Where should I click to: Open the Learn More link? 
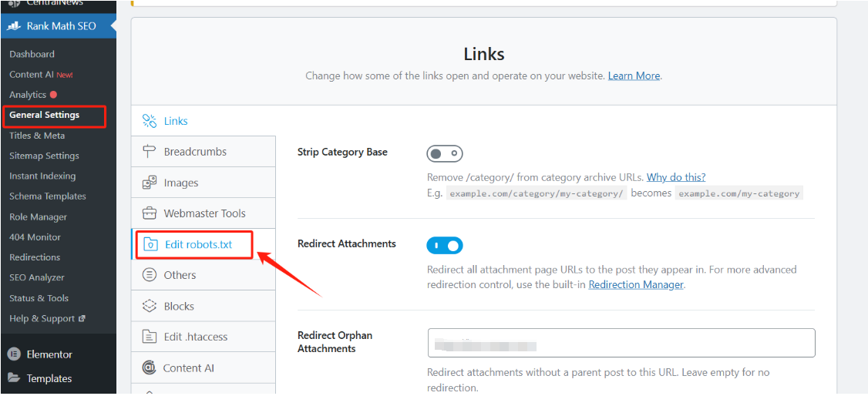(x=634, y=76)
